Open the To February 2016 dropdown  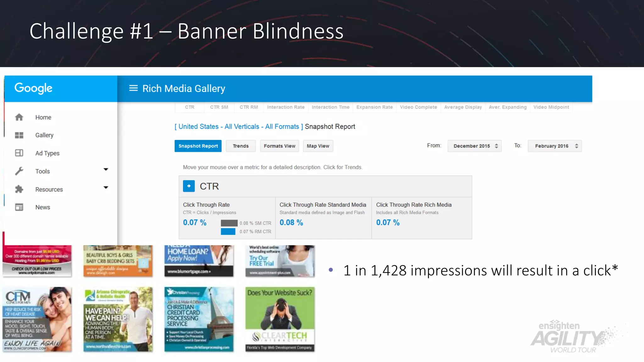click(555, 146)
